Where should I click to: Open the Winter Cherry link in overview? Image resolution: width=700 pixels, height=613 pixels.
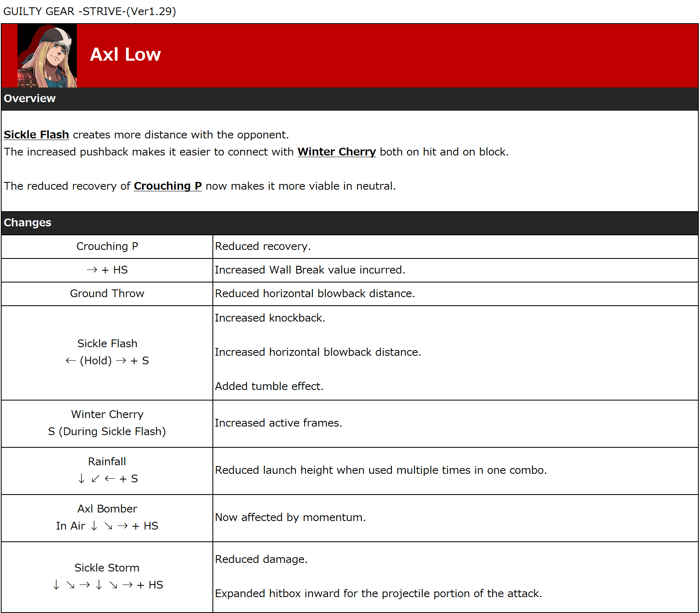337,152
